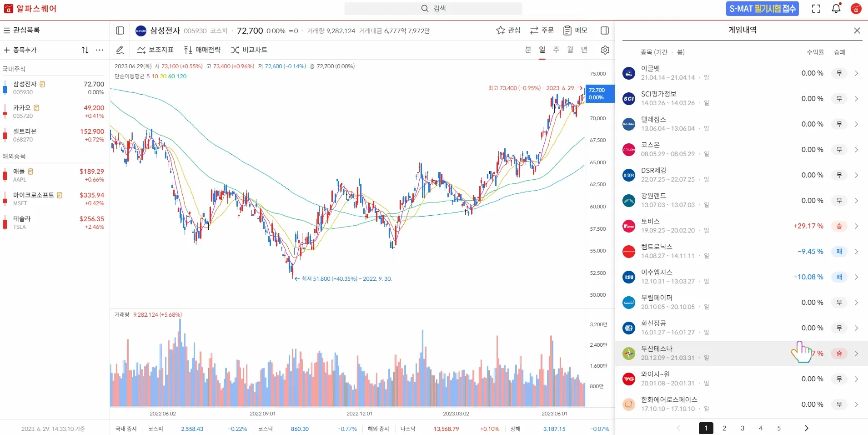Toggle the right side panel icon
868x435 pixels.
[605, 30]
